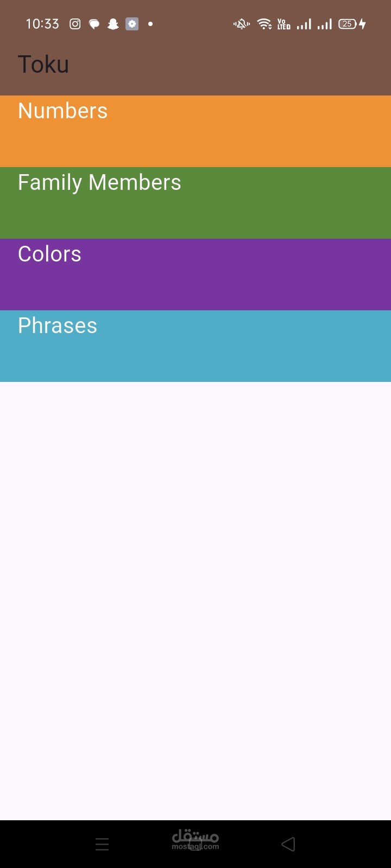This screenshot has width=391, height=868.
Task: Select the Colors category
Action: (195, 275)
